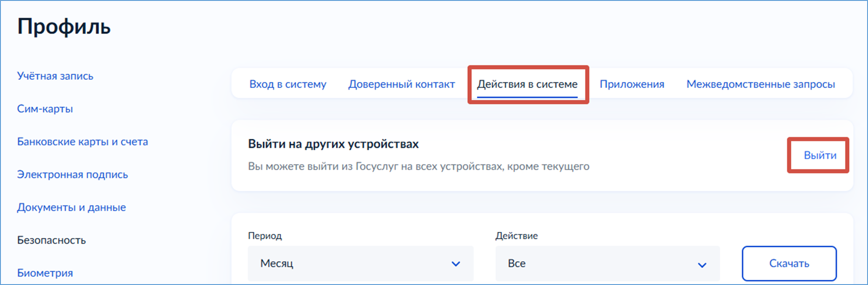
Task: Open the Приложения tab
Action: [x=632, y=84]
